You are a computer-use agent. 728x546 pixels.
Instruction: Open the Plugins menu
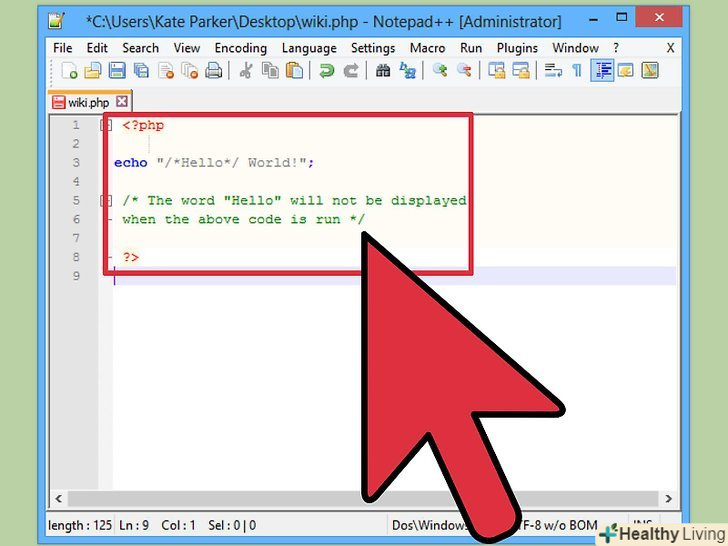coord(517,48)
